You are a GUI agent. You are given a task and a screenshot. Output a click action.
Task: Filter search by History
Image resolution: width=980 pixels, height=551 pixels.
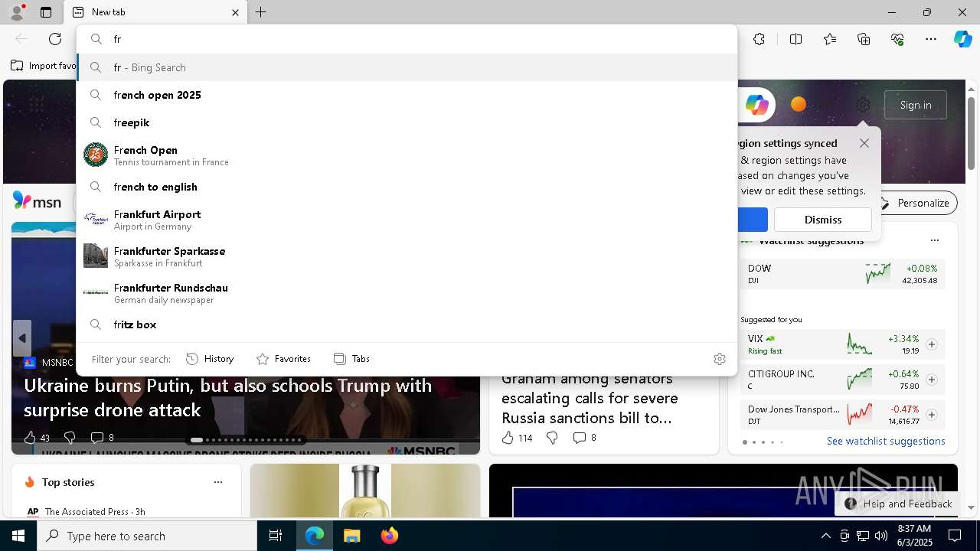(x=210, y=359)
